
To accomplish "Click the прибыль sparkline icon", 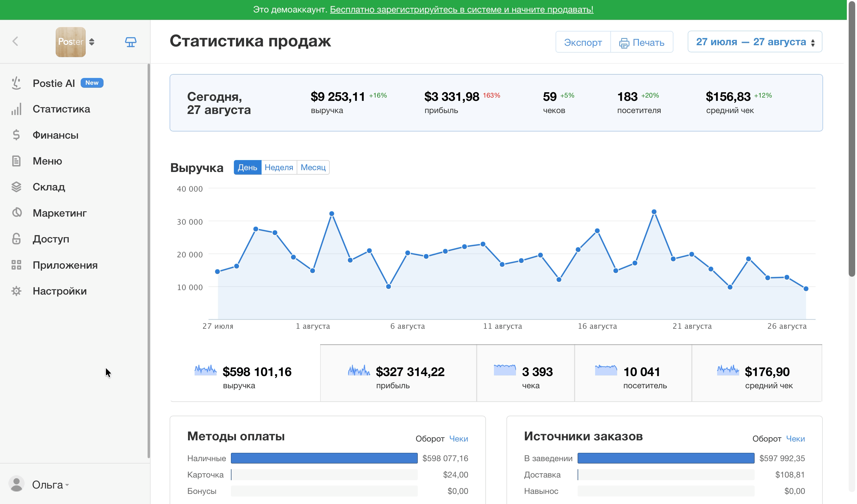I will [x=359, y=370].
